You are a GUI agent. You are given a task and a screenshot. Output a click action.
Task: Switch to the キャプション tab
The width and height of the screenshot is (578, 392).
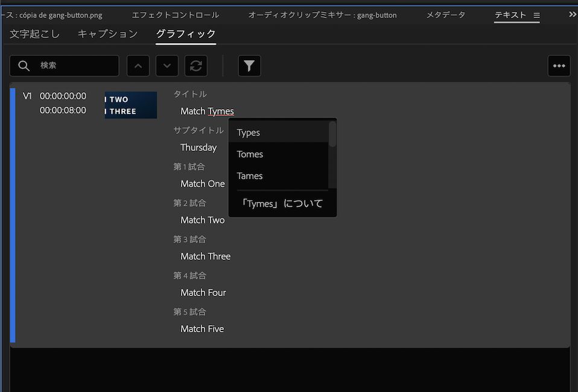pos(107,34)
